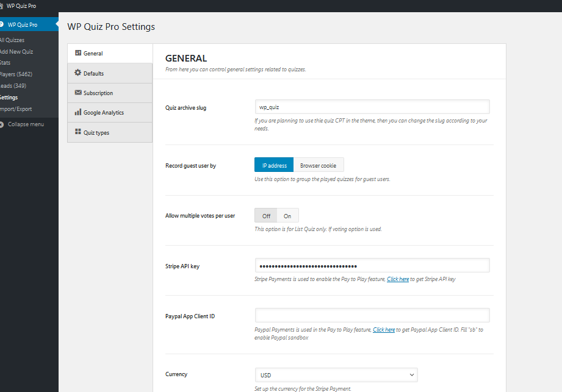Click the Stripe API key label
Viewport: 562px width, 392px height.
(x=182, y=266)
